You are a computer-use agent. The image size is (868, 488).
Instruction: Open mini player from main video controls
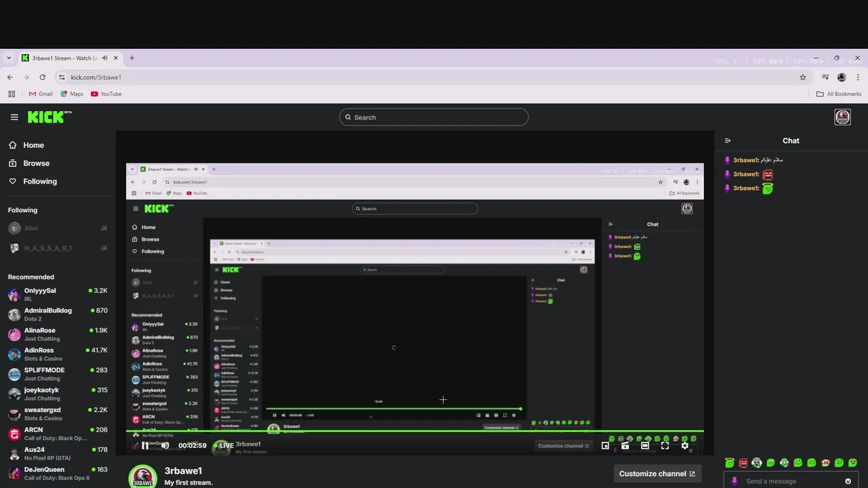605,445
